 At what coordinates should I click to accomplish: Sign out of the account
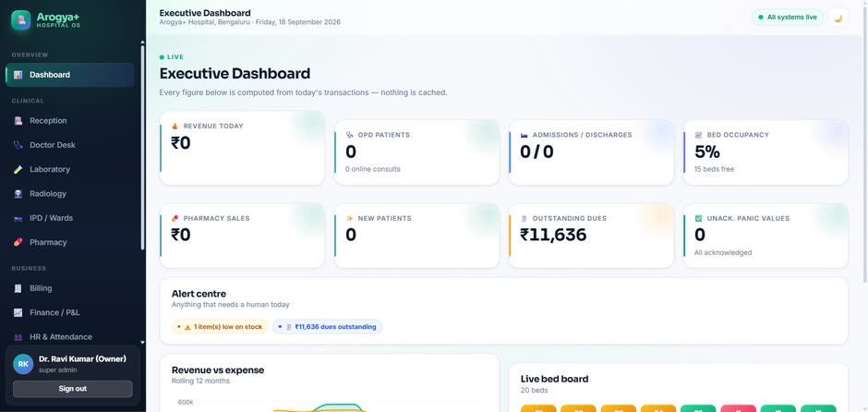73,389
